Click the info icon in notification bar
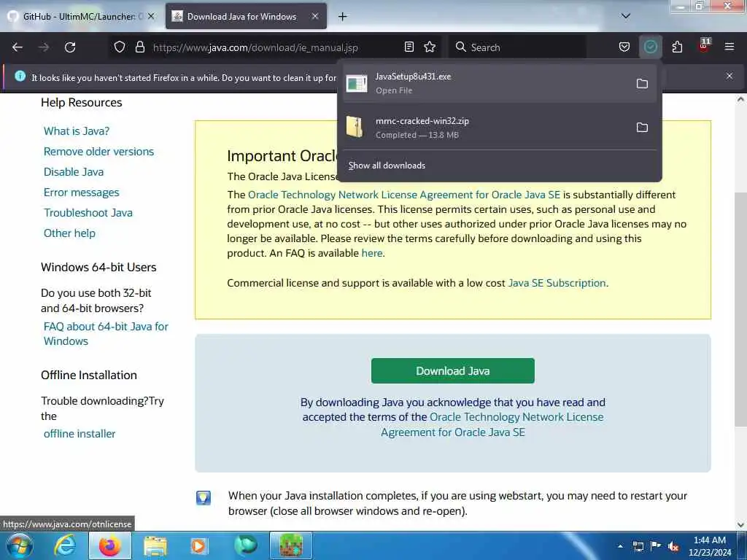 [x=20, y=76]
